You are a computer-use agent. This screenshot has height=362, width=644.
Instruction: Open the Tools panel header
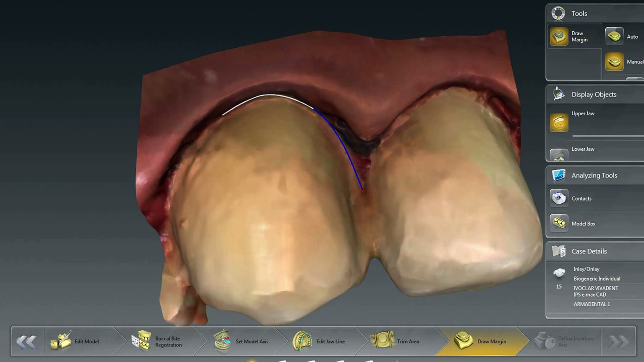click(x=595, y=14)
